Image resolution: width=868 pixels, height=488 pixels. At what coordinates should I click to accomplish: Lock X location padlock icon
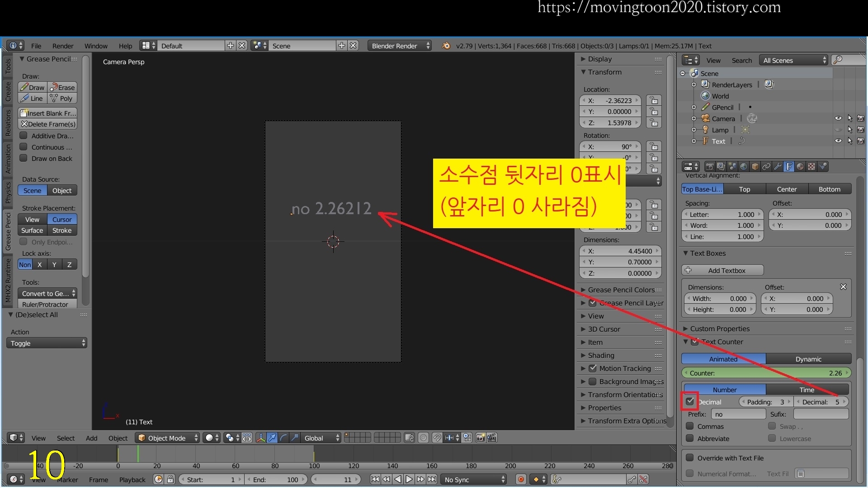click(654, 100)
